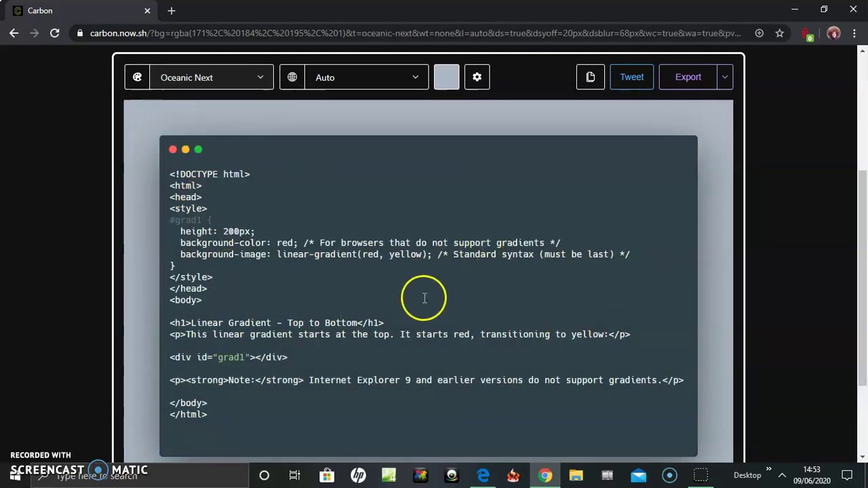Open a new browser tab
The height and width of the screenshot is (488, 868).
click(172, 11)
